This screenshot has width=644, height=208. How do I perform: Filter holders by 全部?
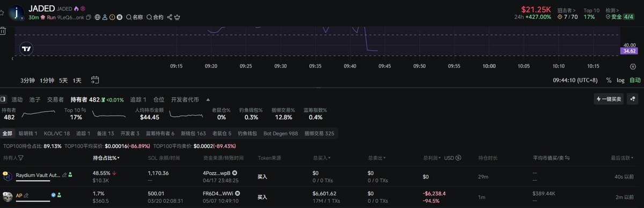click(x=7, y=133)
